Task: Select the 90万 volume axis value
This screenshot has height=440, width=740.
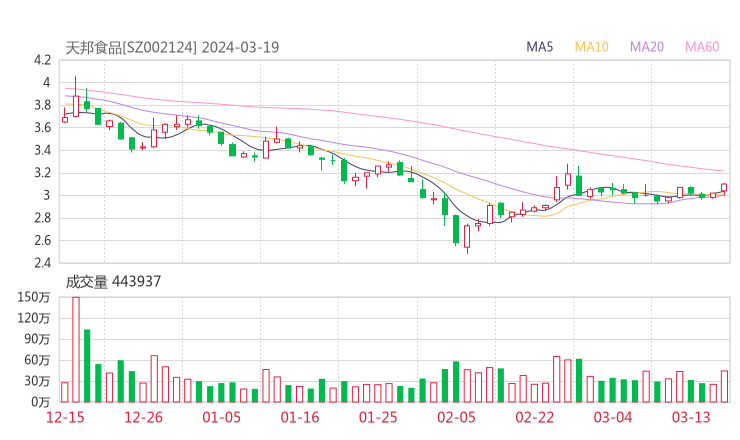Action: (x=37, y=339)
